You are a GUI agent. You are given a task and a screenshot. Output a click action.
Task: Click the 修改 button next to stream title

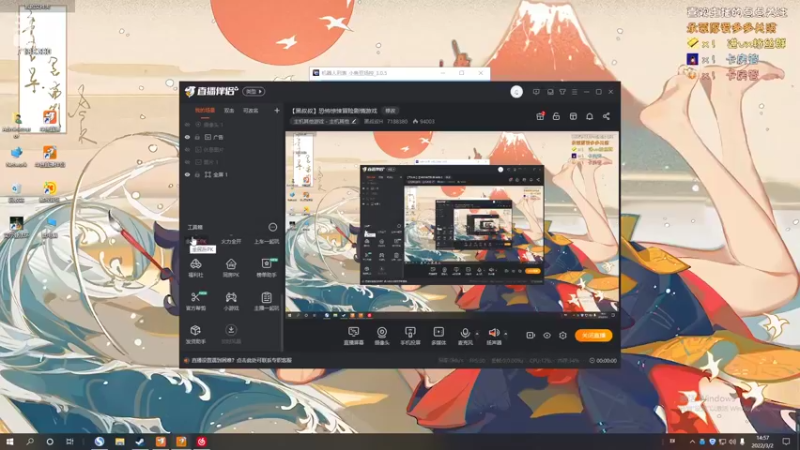pos(390,111)
